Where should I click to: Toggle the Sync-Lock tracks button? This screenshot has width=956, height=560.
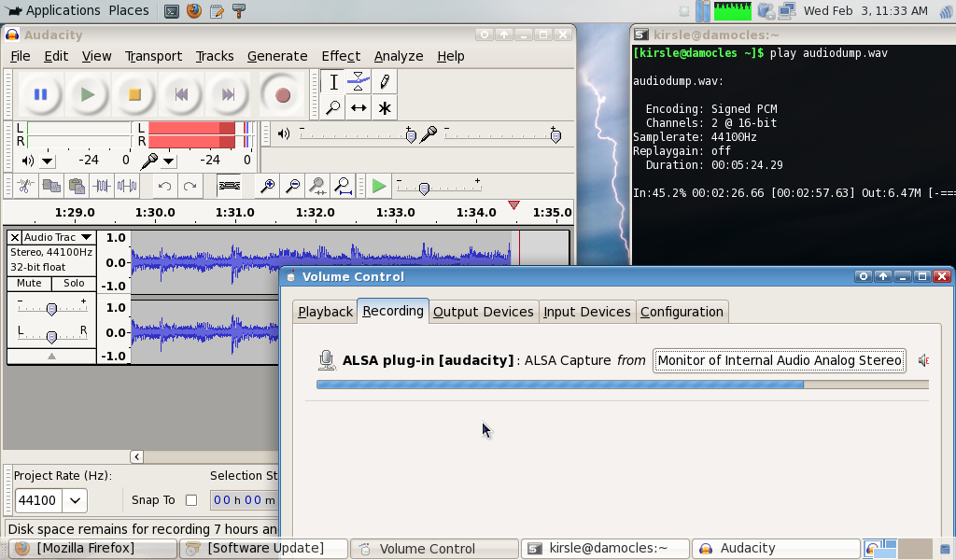(x=230, y=186)
